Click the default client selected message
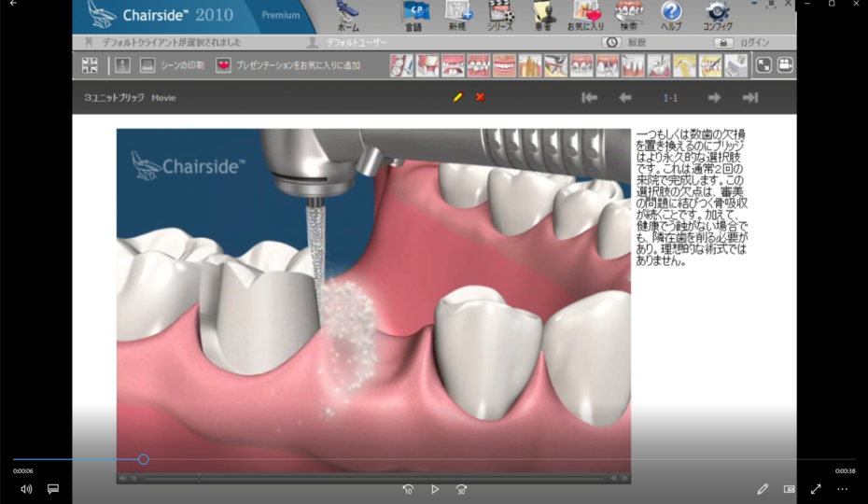This screenshot has width=868, height=504. [x=172, y=43]
